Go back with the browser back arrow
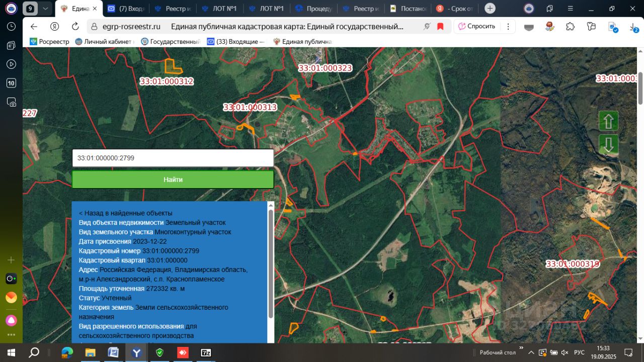The height and width of the screenshot is (362, 644). click(34, 27)
